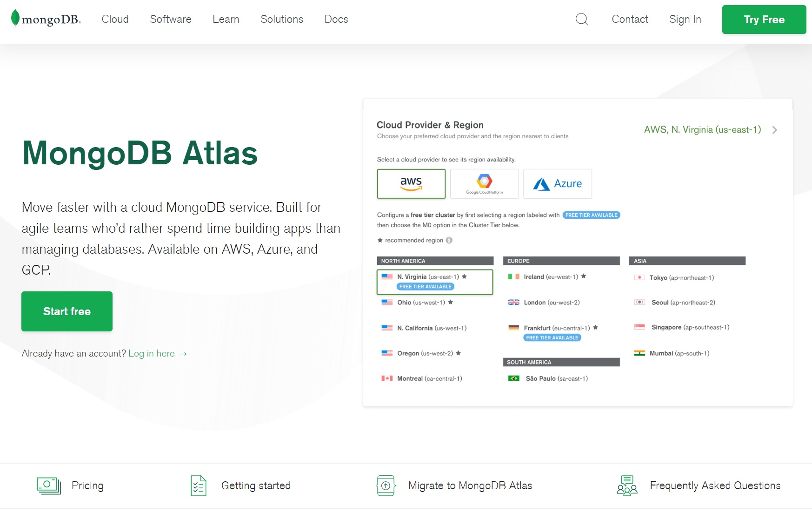Viewport: 812px width, 512px height.
Task: Click the Brazil flag for São Paulo
Action: 513,378
